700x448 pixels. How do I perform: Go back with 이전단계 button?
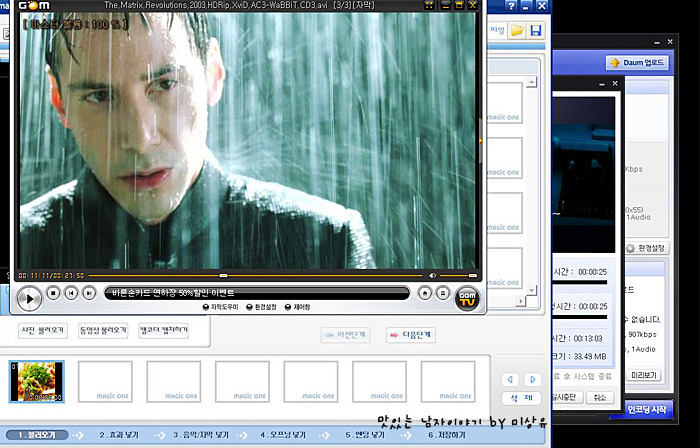tap(346, 335)
